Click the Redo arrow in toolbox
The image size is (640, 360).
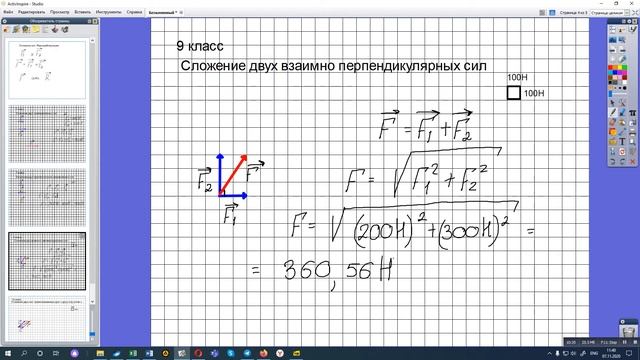622,162
